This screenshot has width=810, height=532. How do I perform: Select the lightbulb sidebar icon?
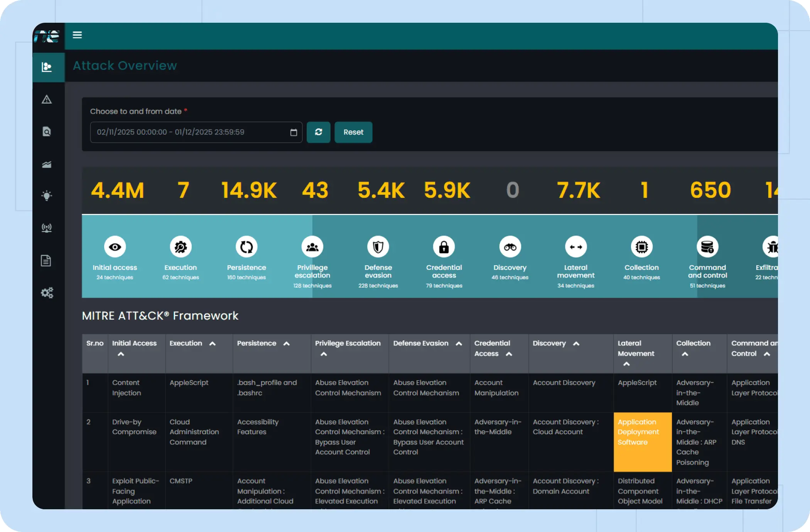pos(47,195)
